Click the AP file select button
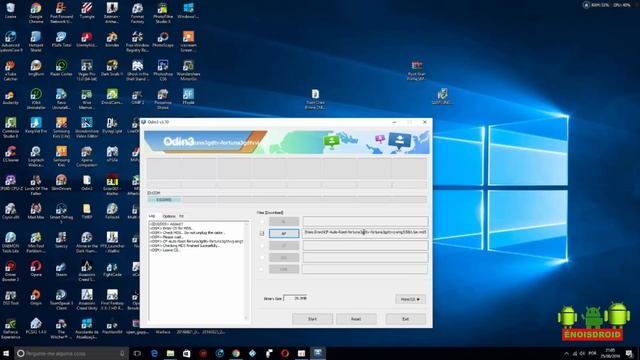Screen dimensions: 640x360 pos(284,233)
